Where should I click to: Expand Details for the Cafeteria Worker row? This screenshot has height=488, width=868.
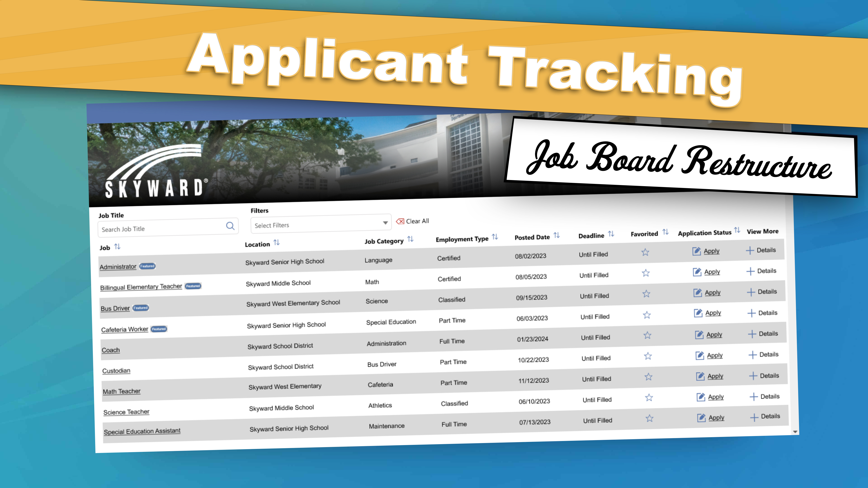click(762, 313)
